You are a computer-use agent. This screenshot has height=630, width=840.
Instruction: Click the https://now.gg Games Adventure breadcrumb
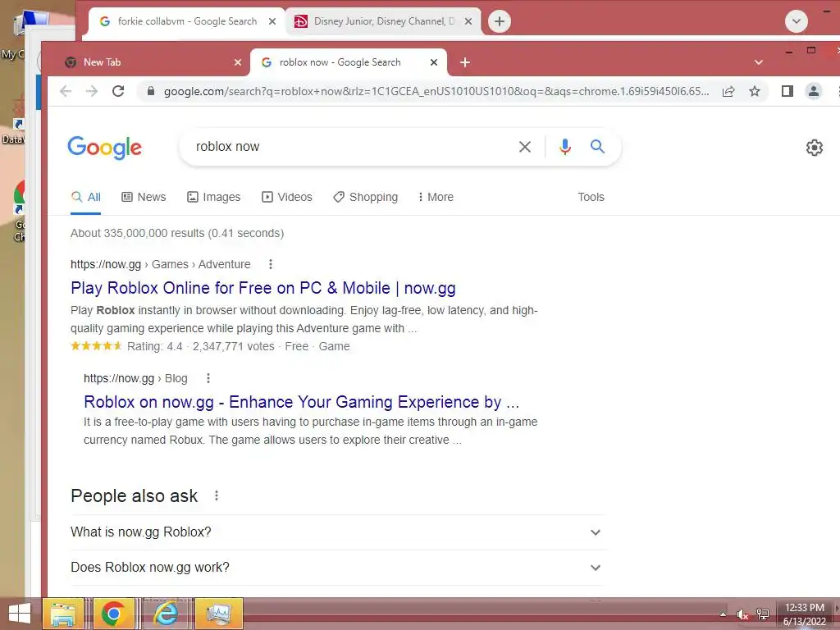[x=161, y=264]
